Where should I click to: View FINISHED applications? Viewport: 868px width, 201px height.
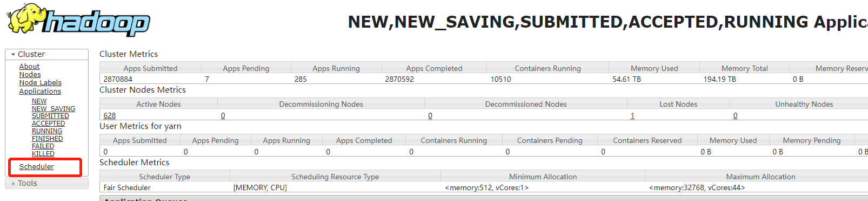(48, 139)
